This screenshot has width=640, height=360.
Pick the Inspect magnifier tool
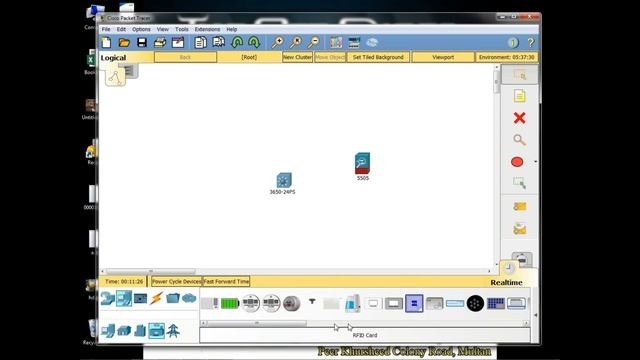[519, 140]
